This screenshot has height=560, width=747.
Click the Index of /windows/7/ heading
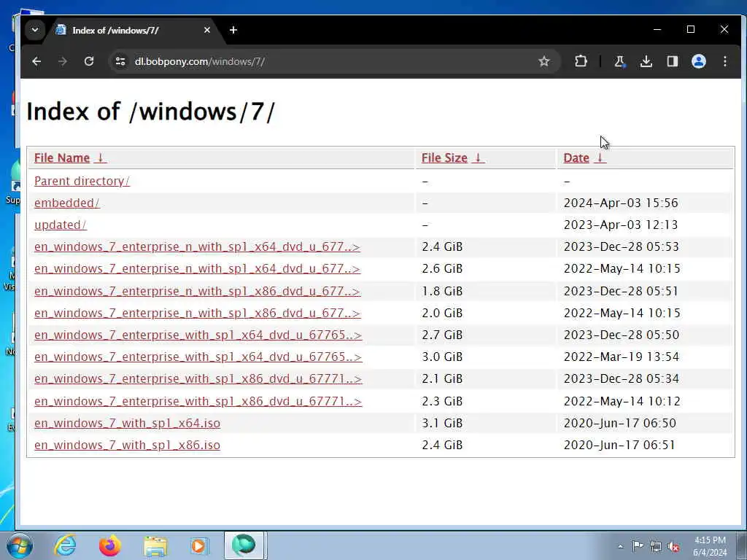(150, 112)
